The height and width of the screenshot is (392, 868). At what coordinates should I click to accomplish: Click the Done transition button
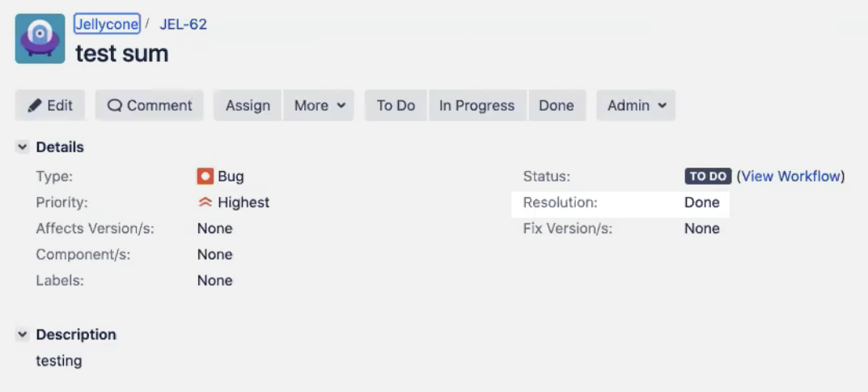(557, 105)
